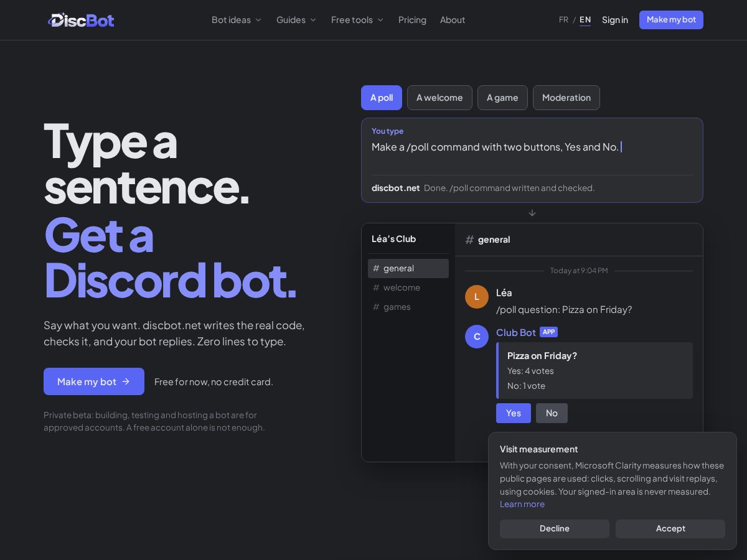This screenshot has height=560, width=747.
Task: Switch language to FR
Action: coord(563,20)
